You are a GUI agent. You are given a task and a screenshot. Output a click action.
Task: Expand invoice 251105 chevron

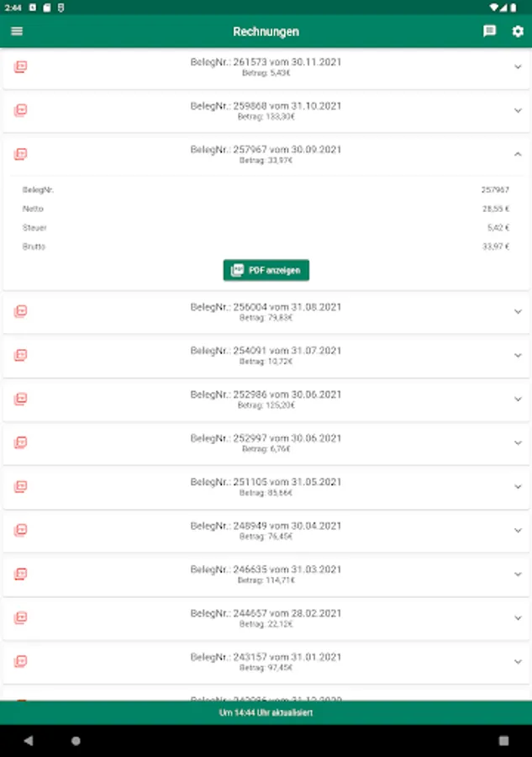click(518, 486)
